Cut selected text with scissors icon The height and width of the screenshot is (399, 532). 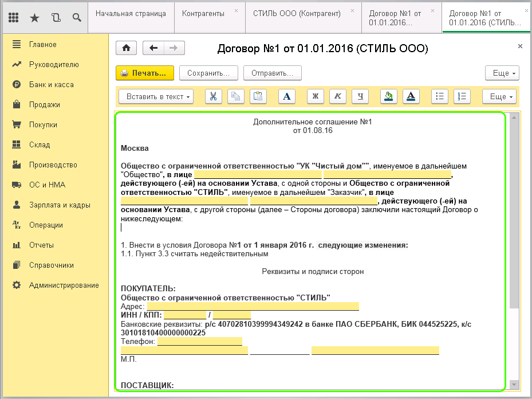click(214, 96)
